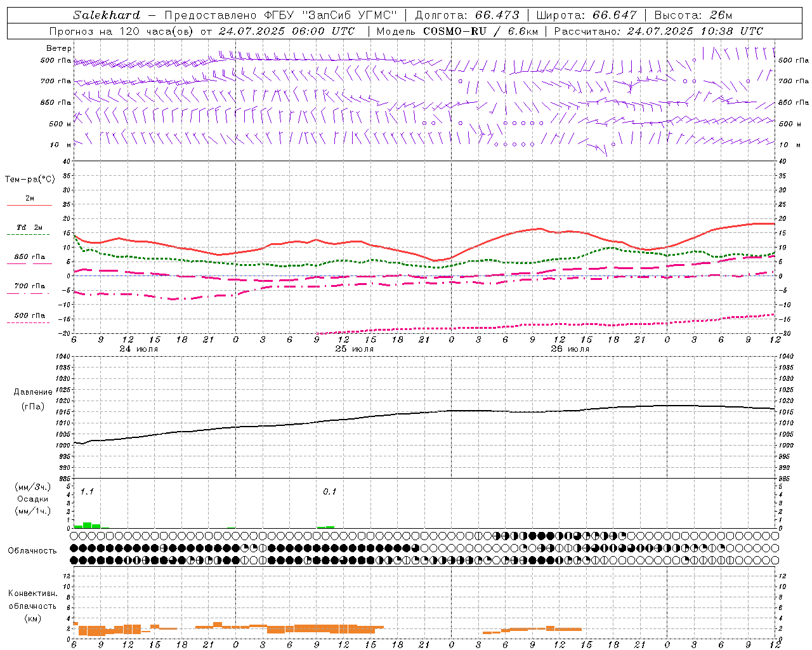This screenshot has height=650, width=812.
Task: Click the Конвективн. convective cloud label
Action: click(33, 594)
